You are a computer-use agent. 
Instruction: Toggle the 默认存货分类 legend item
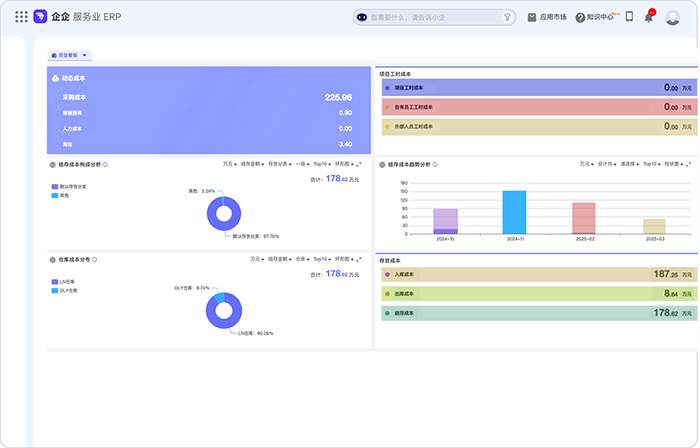[70, 187]
